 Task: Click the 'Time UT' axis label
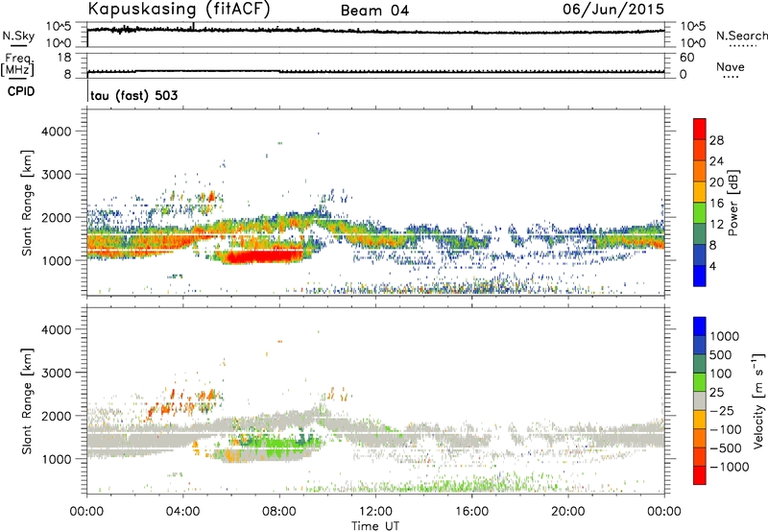pyautogui.click(x=375, y=526)
